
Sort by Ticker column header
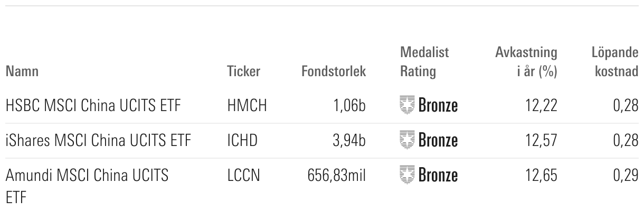(x=243, y=71)
